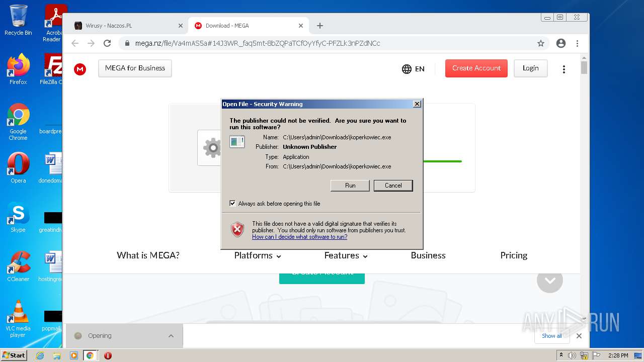
Task: Click Opera icon in taskbar
Action: click(x=108, y=355)
